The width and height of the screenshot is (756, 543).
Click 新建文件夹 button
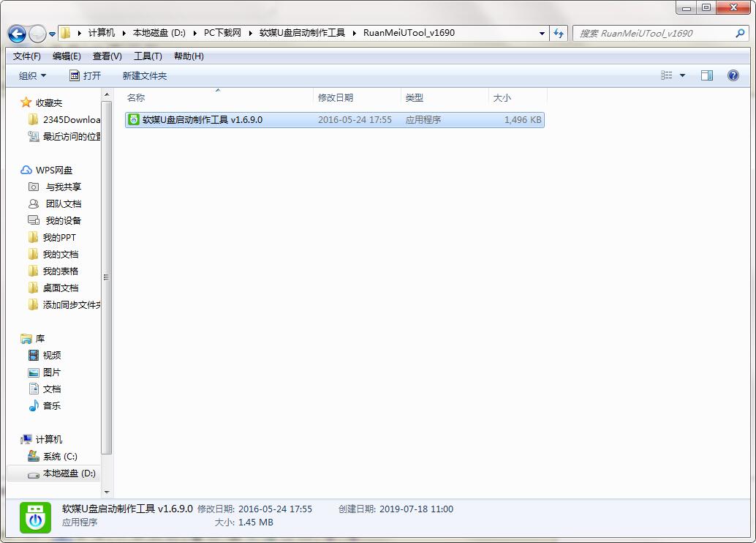point(144,76)
